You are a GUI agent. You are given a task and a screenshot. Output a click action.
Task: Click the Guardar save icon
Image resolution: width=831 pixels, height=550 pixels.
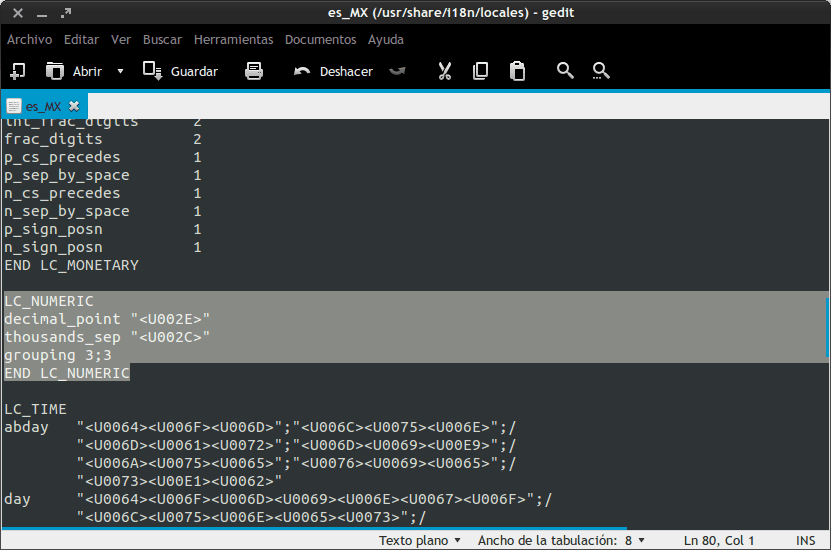click(x=153, y=71)
